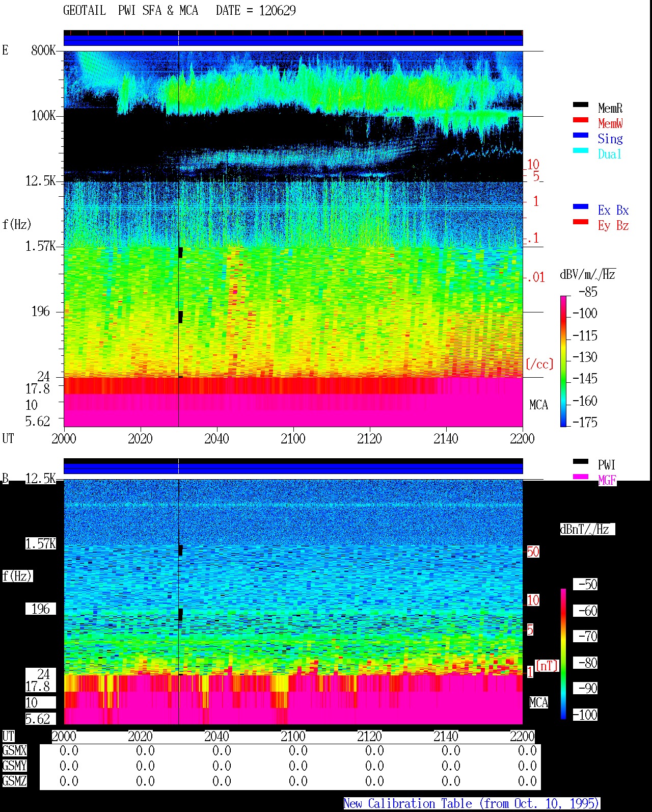Click the "Ey Bz" legend label

point(613,225)
